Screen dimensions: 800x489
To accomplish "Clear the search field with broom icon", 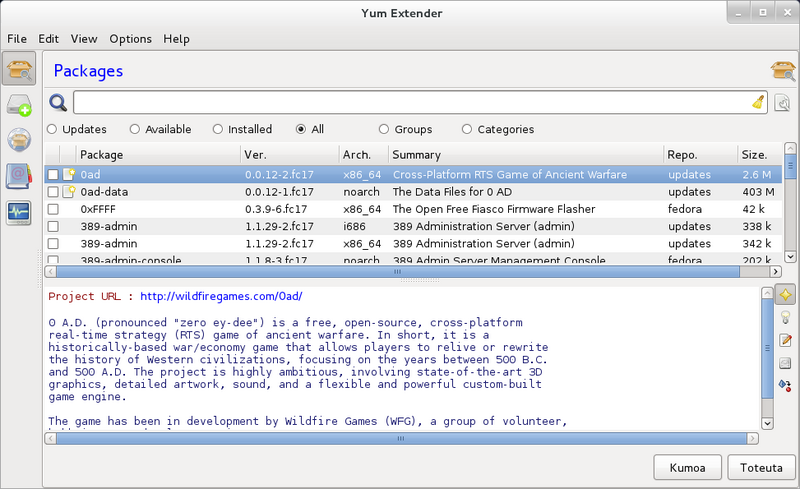I will point(758,102).
